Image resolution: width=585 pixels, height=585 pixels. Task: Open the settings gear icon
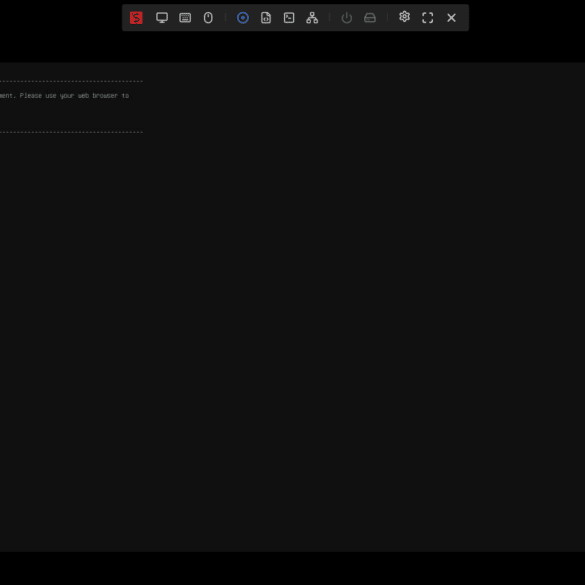click(x=404, y=17)
